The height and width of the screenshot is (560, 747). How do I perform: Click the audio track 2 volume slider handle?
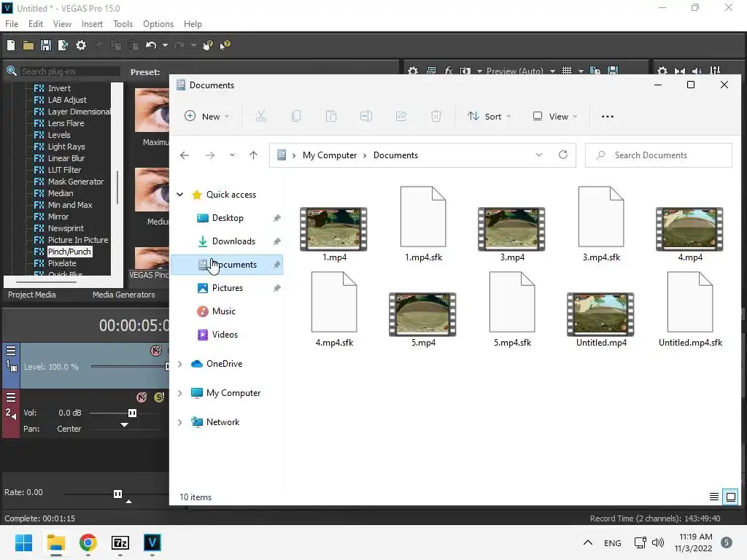pos(133,413)
